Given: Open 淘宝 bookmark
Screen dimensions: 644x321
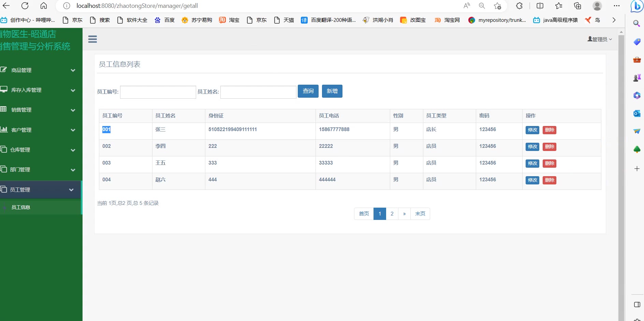Looking at the screenshot, I should (x=229, y=20).
